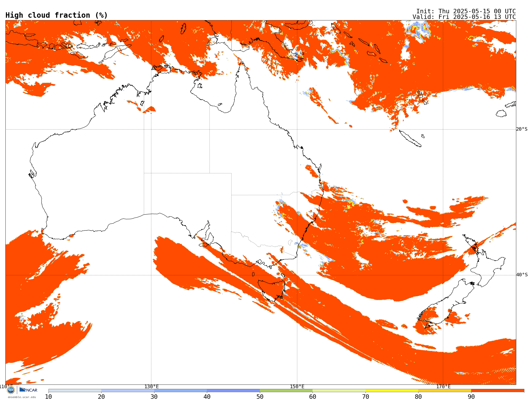This screenshot has height=400, width=532.
Task: Click the "Init: Thu 2025-05-15 00 UTC" text
Action: [466, 11]
